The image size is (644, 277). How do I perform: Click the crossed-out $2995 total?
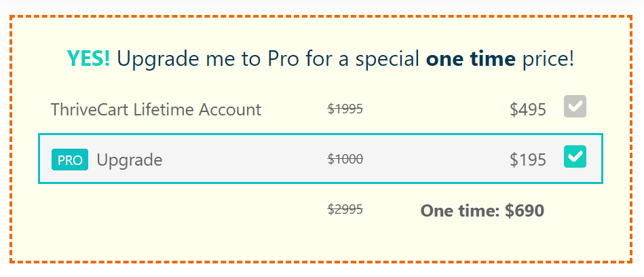coord(345,210)
